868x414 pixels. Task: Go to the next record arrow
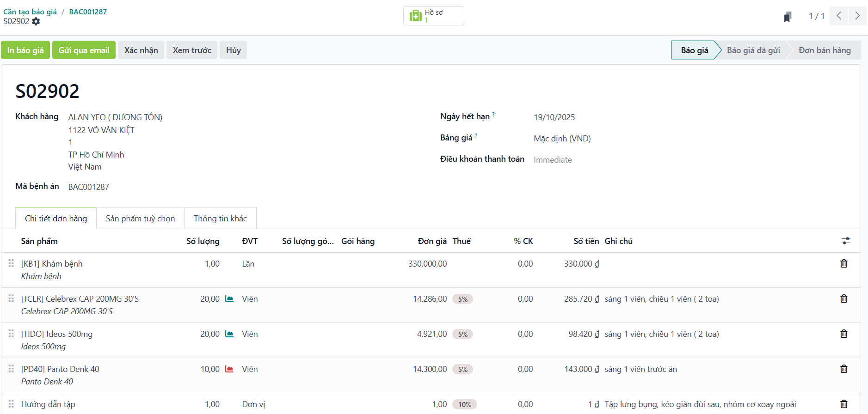click(x=857, y=16)
